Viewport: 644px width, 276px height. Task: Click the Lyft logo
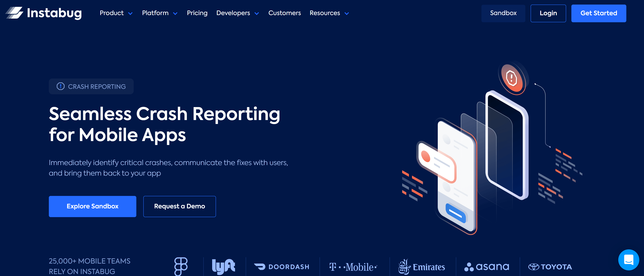point(223,267)
